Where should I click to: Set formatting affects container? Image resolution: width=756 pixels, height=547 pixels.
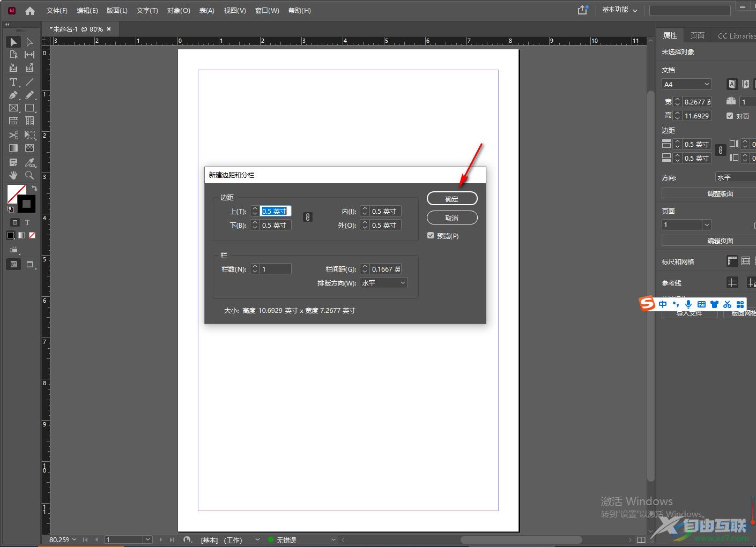coord(14,222)
